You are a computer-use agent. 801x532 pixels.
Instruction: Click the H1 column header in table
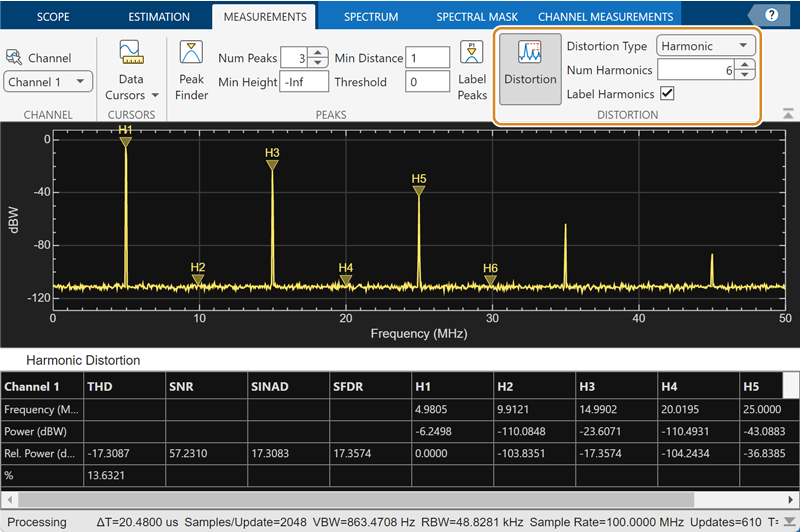click(453, 386)
